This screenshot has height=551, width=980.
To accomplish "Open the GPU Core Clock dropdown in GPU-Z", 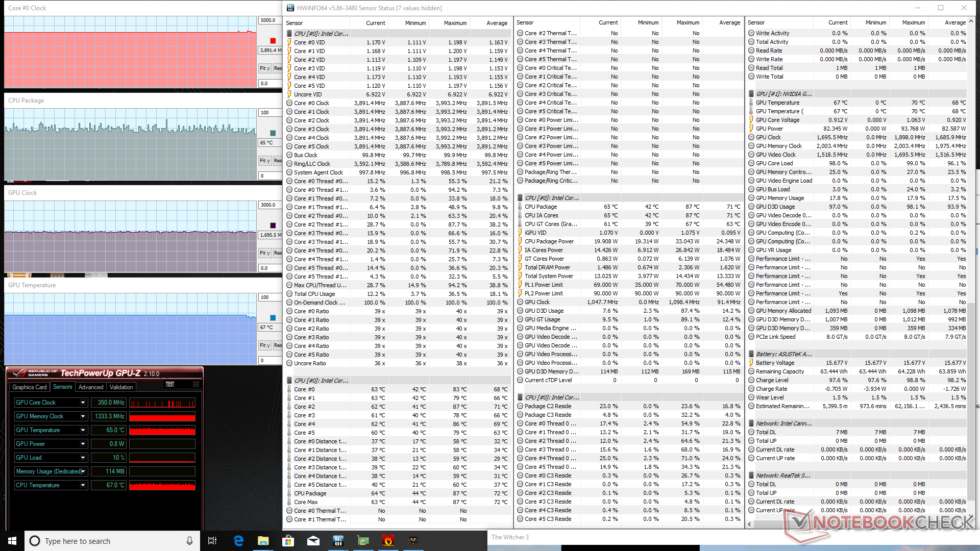I will click(83, 403).
